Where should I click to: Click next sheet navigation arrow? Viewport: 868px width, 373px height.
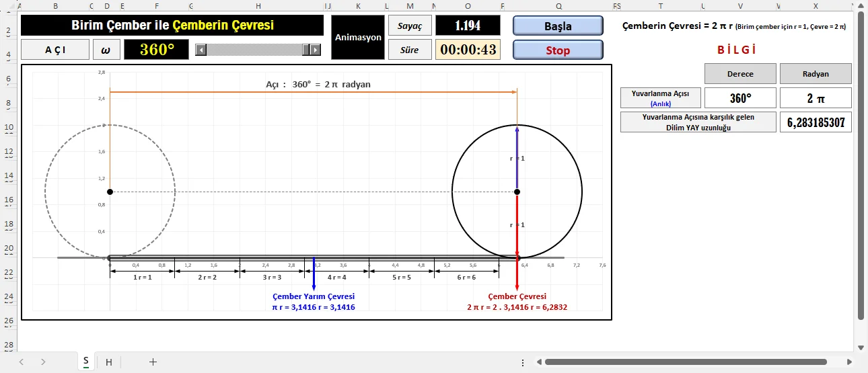pyautogui.click(x=43, y=362)
